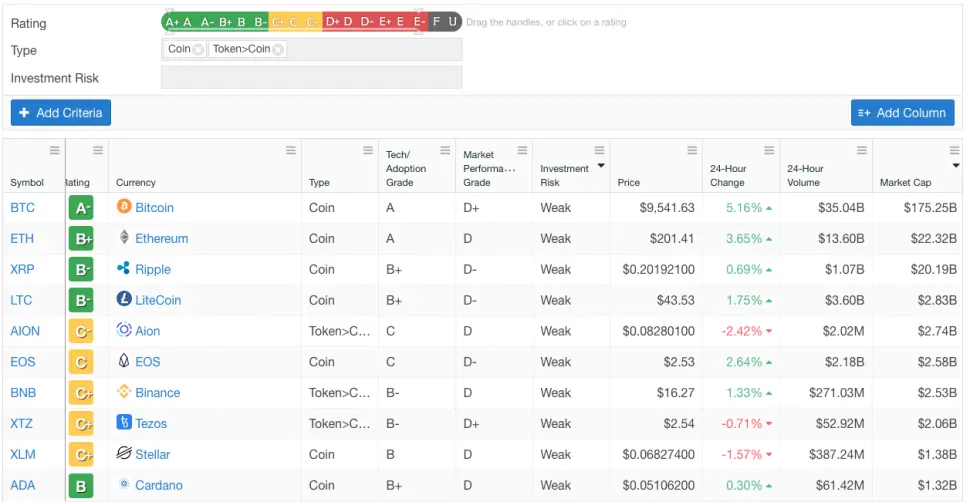This screenshot has width=970, height=502.
Task: Select the A+ rating on the slider
Action: (172, 22)
